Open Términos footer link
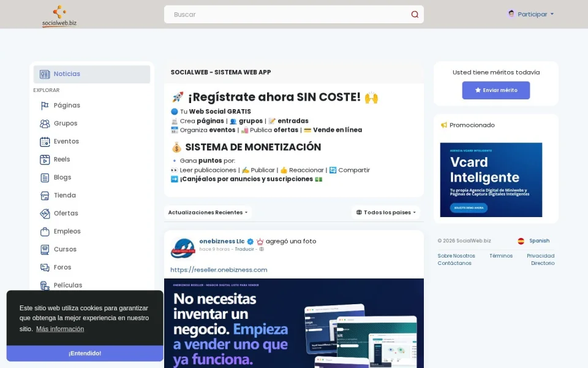The image size is (588, 368). tap(501, 256)
